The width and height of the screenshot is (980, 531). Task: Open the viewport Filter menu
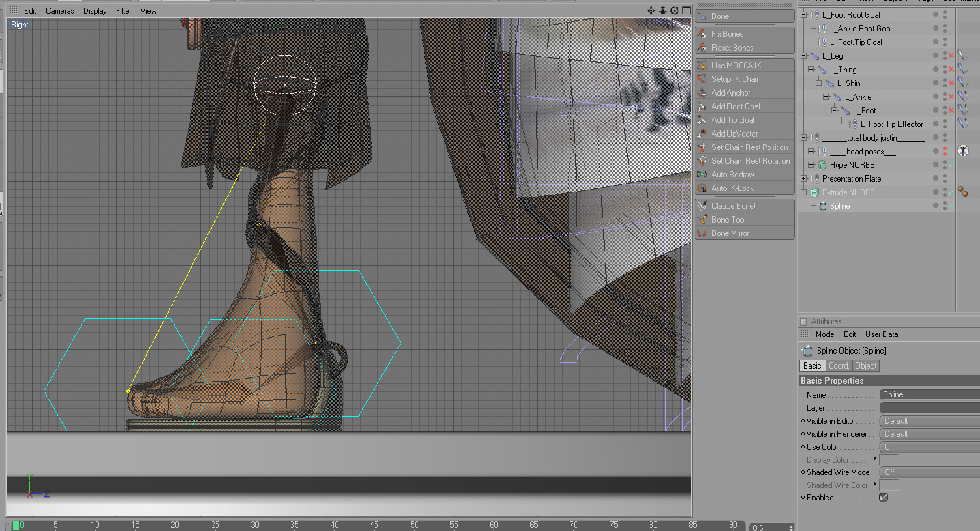124,11
